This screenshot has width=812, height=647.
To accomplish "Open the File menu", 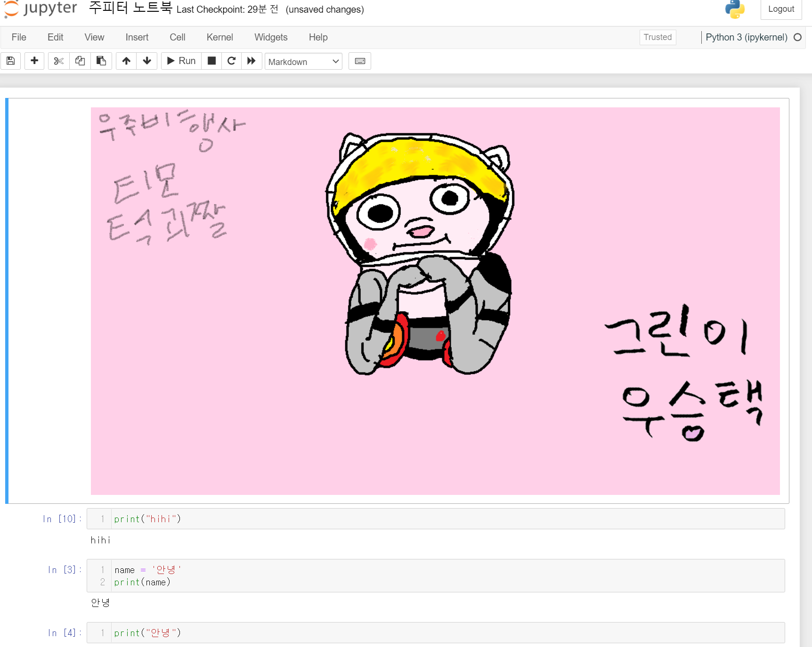I will [19, 37].
